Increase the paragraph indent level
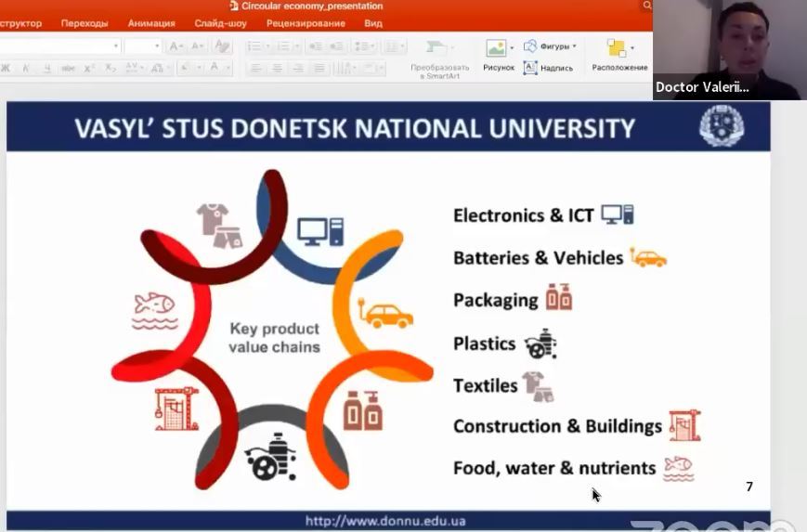The width and height of the screenshot is (807, 532). pyautogui.click(x=337, y=46)
